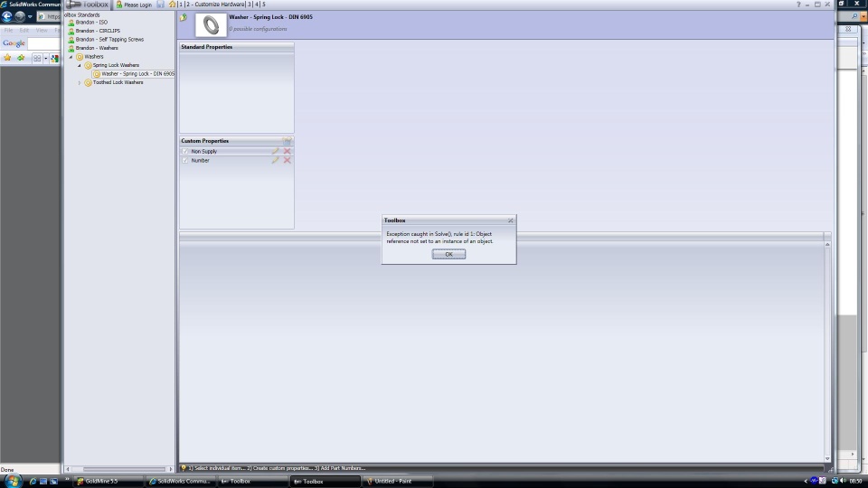Select Washer - Spring Lock - DIN 6905 item

click(x=137, y=73)
